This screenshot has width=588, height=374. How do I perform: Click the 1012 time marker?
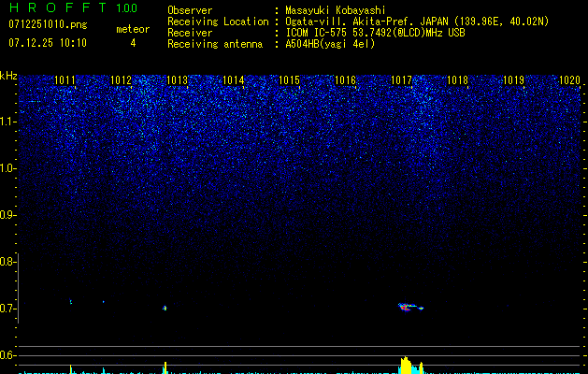[x=121, y=79]
